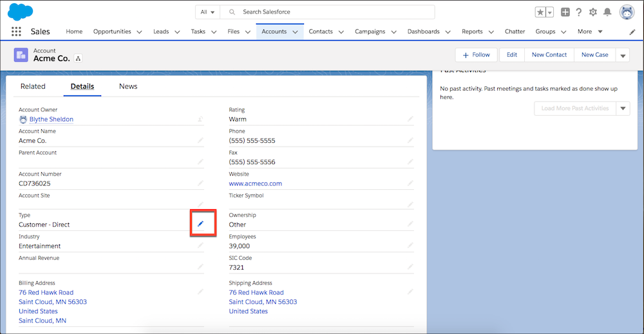Image resolution: width=644 pixels, height=334 pixels.
Task: Expand the Dashboards tab chevron
Action: (x=448, y=32)
